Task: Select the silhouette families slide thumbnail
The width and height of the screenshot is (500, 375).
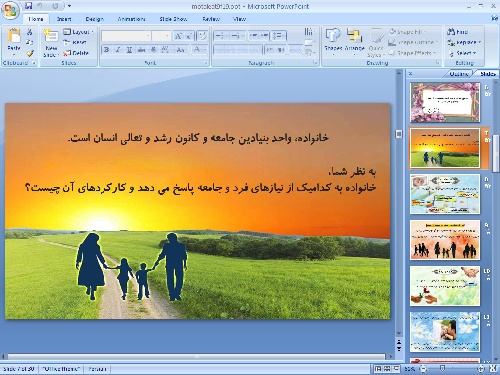Action: click(x=445, y=240)
